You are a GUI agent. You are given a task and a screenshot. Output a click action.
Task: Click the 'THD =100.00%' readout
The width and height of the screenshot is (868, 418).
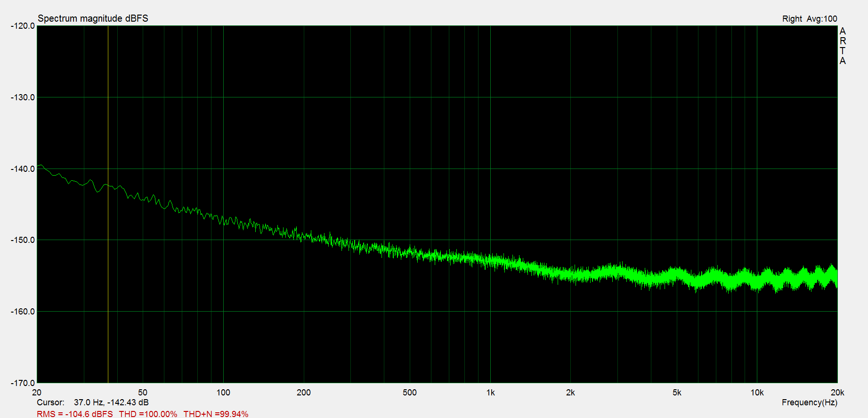coord(148,414)
